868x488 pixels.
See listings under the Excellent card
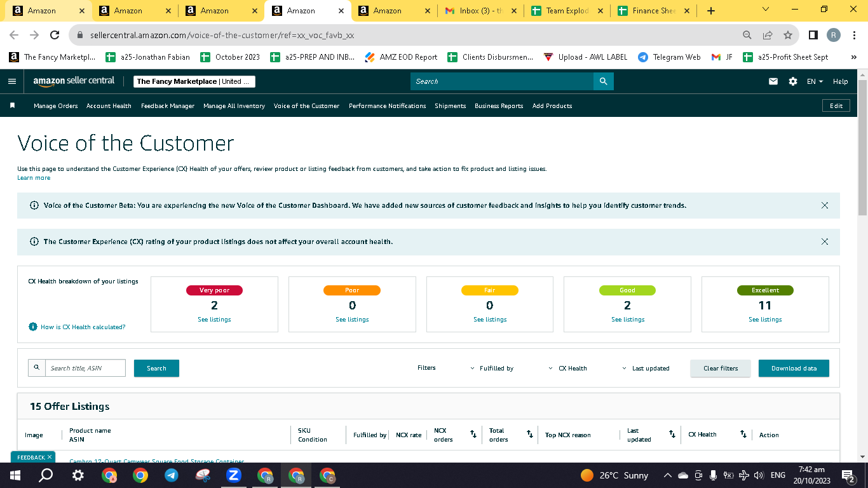click(765, 319)
